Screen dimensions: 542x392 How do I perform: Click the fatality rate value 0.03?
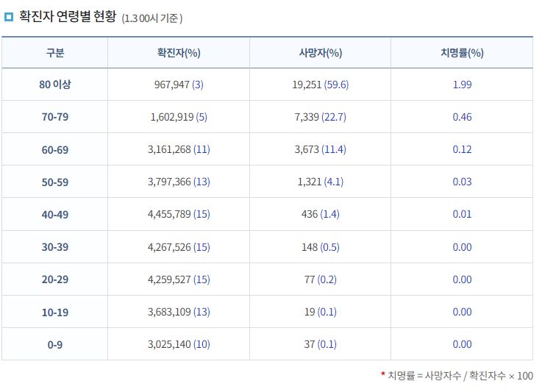point(462,182)
